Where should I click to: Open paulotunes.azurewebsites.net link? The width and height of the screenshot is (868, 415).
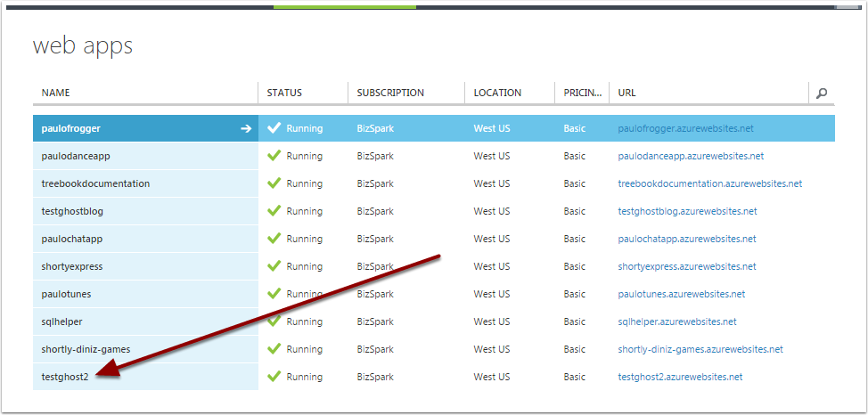[x=682, y=295]
